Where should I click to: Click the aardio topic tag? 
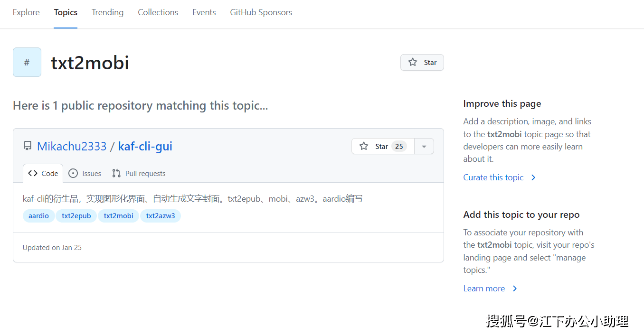pos(38,216)
